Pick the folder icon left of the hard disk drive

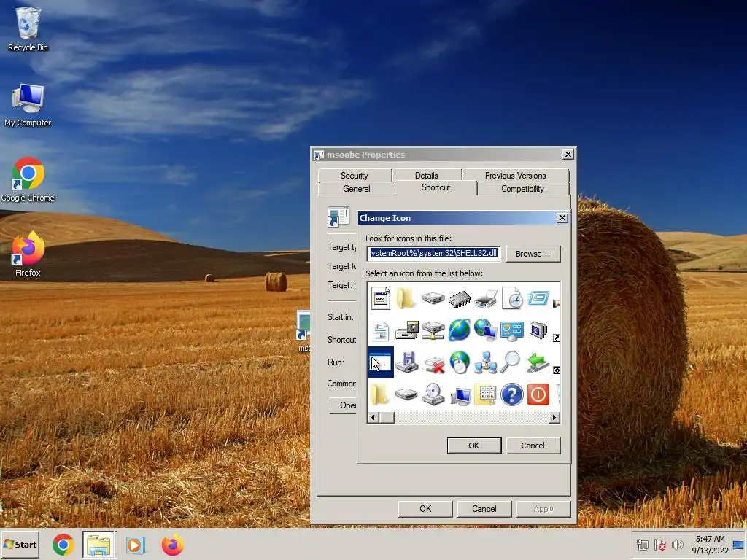(406, 298)
